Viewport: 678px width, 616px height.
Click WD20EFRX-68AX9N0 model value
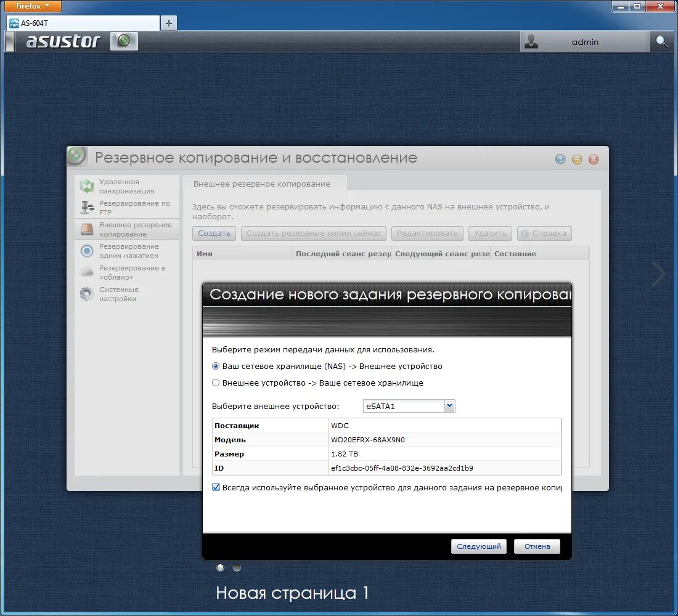coord(368,440)
